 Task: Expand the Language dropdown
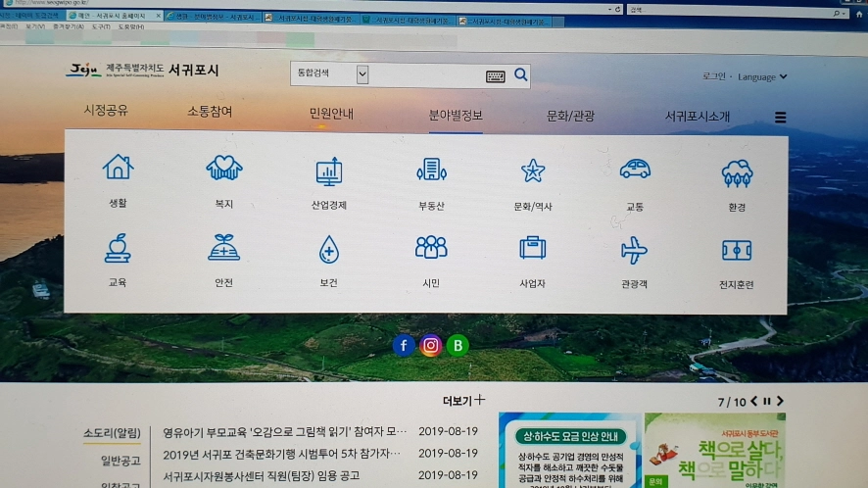pos(762,77)
